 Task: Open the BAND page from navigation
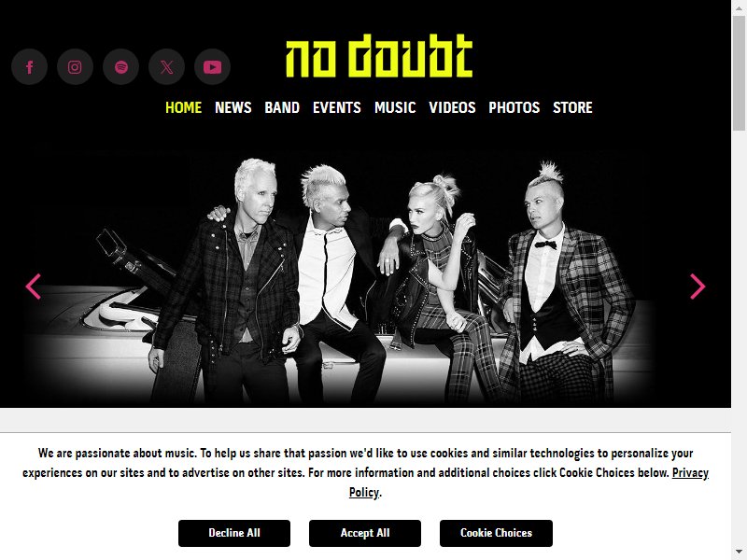coord(282,107)
